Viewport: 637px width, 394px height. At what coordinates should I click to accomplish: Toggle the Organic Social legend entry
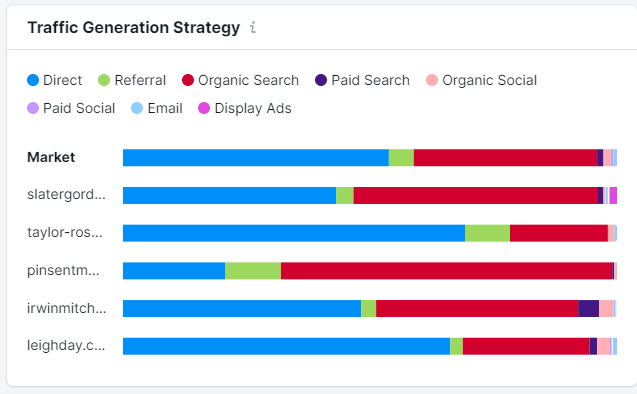[481, 80]
